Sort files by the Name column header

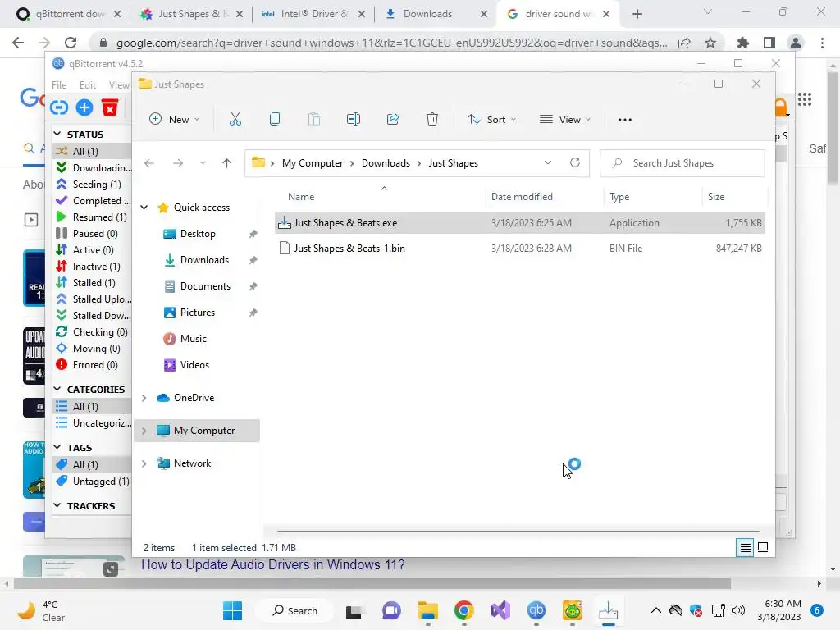point(301,197)
